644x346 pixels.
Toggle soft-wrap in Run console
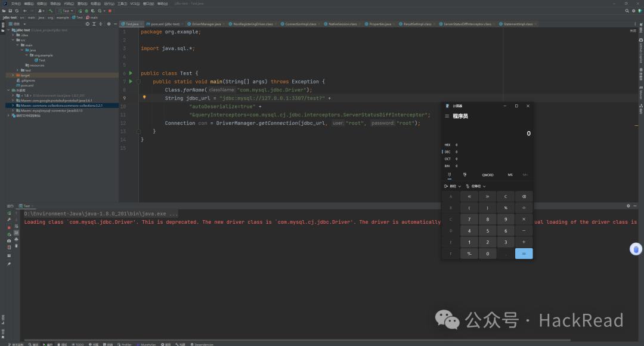pyautogui.click(x=17, y=227)
